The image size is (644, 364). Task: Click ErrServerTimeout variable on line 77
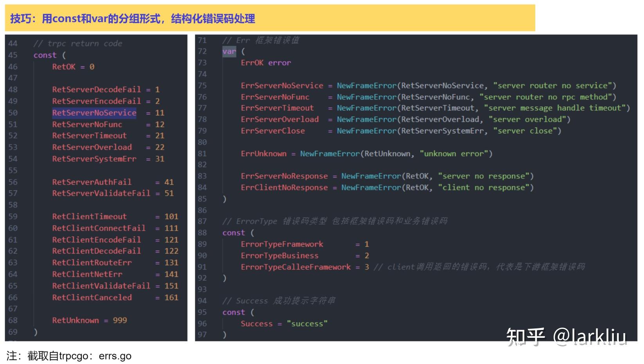[277, 108]
